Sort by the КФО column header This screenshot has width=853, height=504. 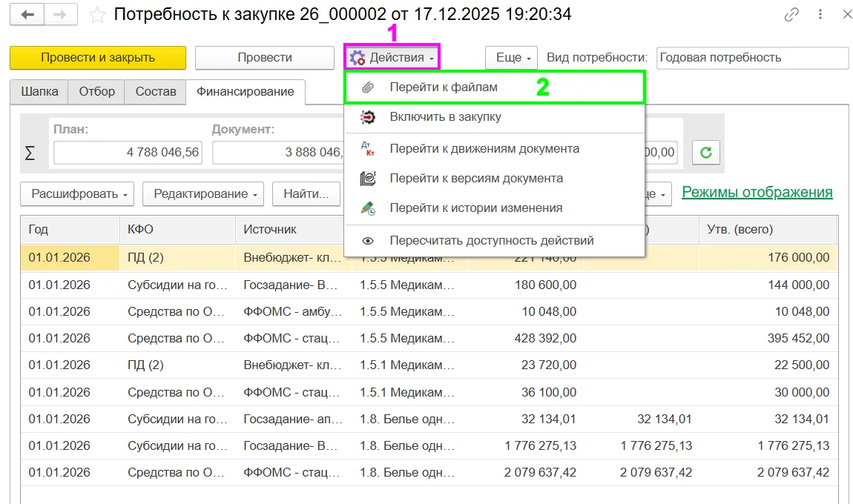pyautogui.click(x=178, y=230)
